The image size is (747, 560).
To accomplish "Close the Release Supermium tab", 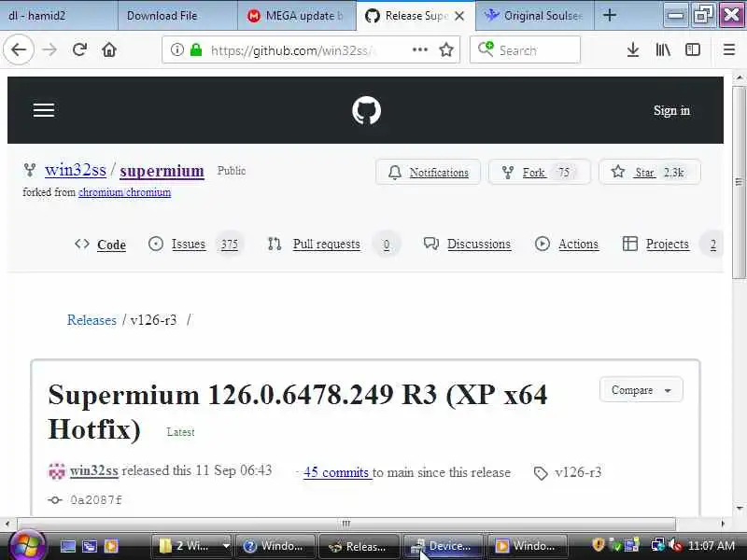I will click(459, 16).
